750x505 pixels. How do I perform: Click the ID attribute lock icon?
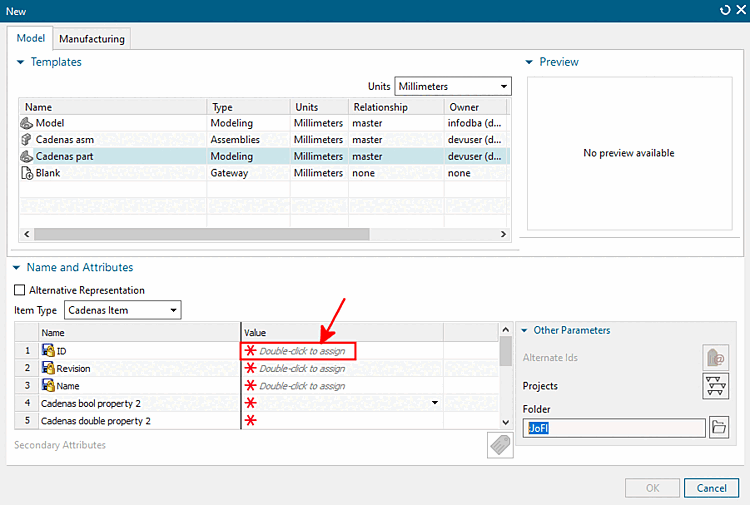pos(48,351)
